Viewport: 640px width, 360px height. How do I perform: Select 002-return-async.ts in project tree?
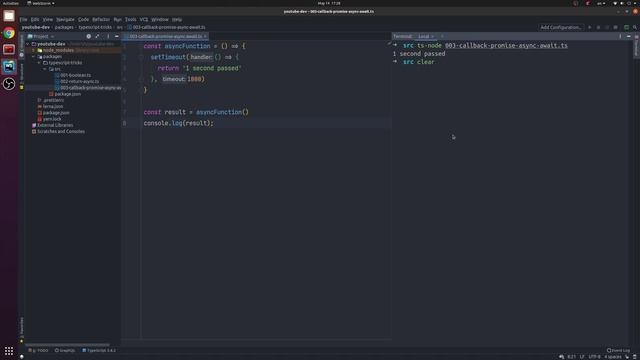80,81
